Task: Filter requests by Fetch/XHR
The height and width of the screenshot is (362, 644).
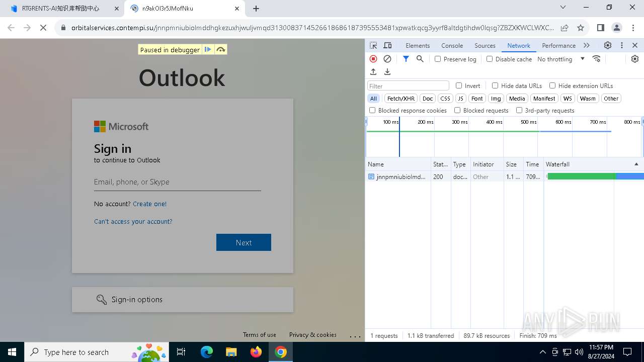Action: [x=401, y=99]
